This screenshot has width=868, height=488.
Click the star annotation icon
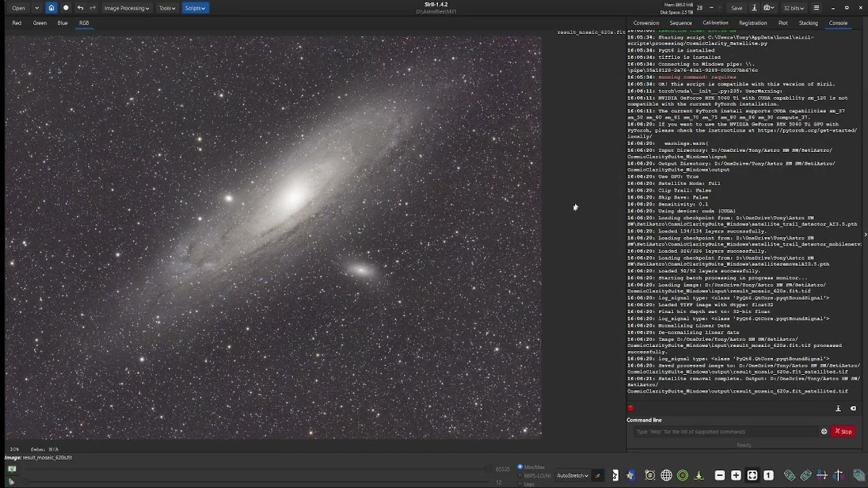click(631, 476)
